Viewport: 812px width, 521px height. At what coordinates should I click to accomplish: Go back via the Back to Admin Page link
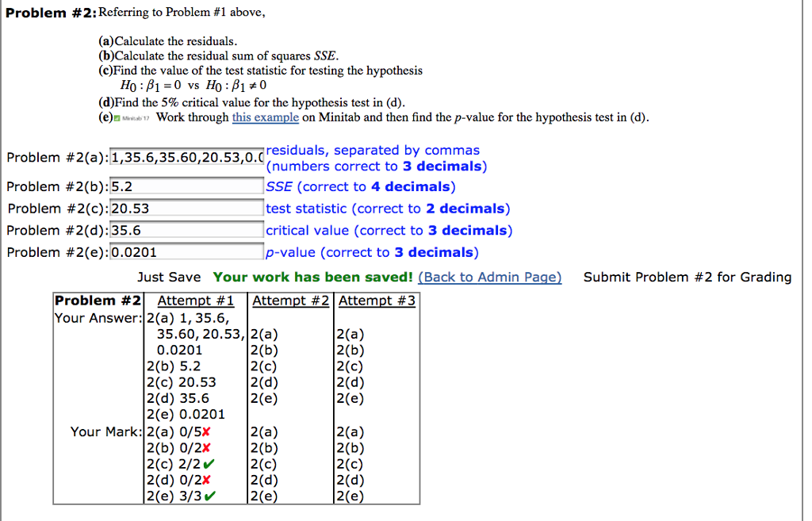pos(489,277)
